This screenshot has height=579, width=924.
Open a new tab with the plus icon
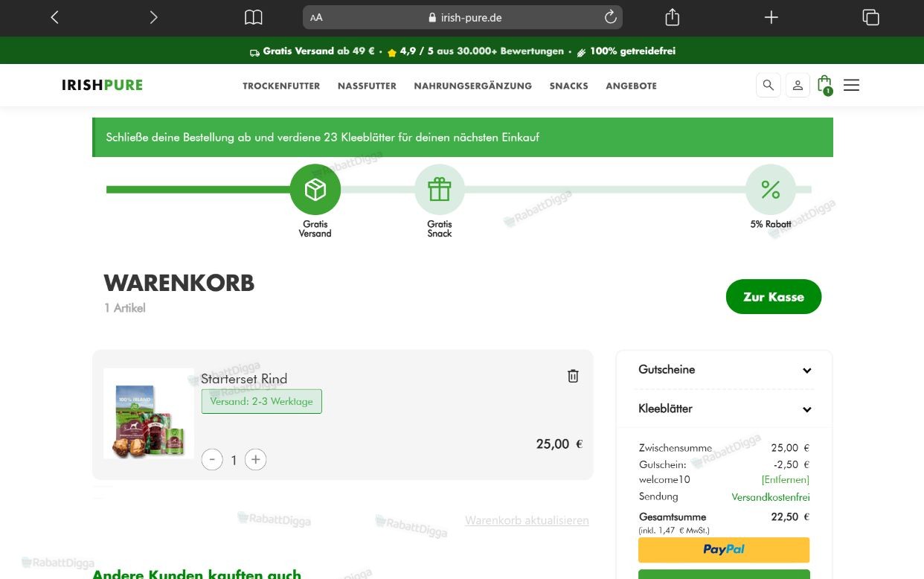[x=771, y=17]
